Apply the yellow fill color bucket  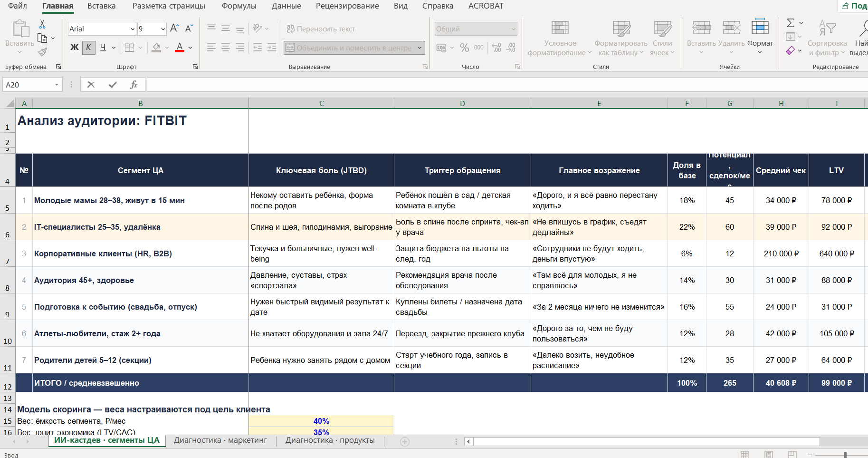click(156, 48)
